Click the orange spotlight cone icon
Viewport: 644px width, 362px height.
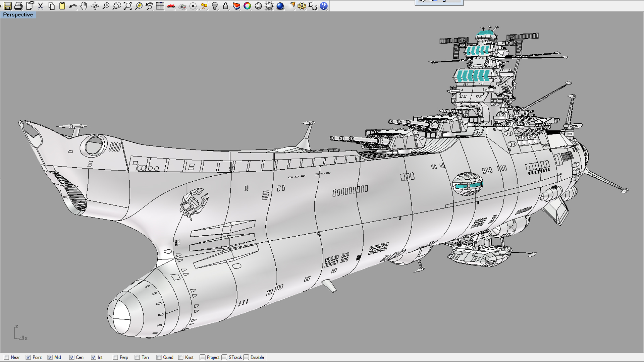pos(292,6)
